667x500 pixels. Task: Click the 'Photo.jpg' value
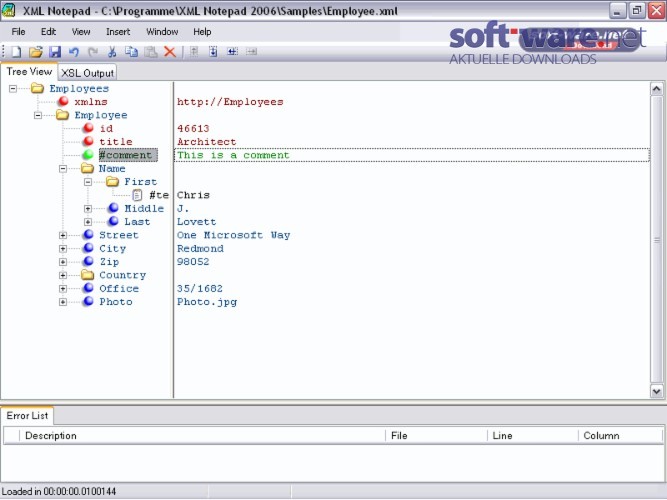(207, 302)
